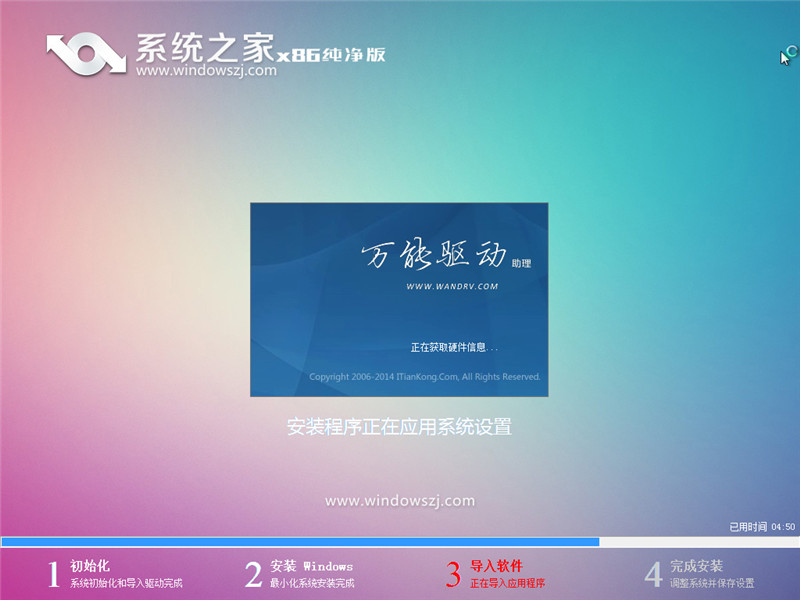Click the ITianKong copyright notice
The height and width of the screenshot is (600, 800).
425,378
